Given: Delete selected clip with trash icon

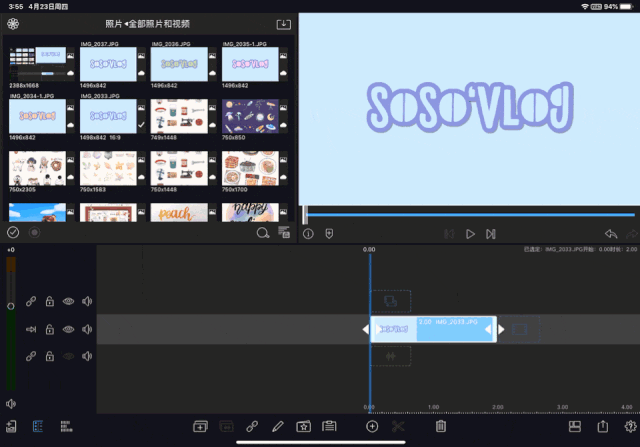Looking at the screenshot, I should click(440, 427).
